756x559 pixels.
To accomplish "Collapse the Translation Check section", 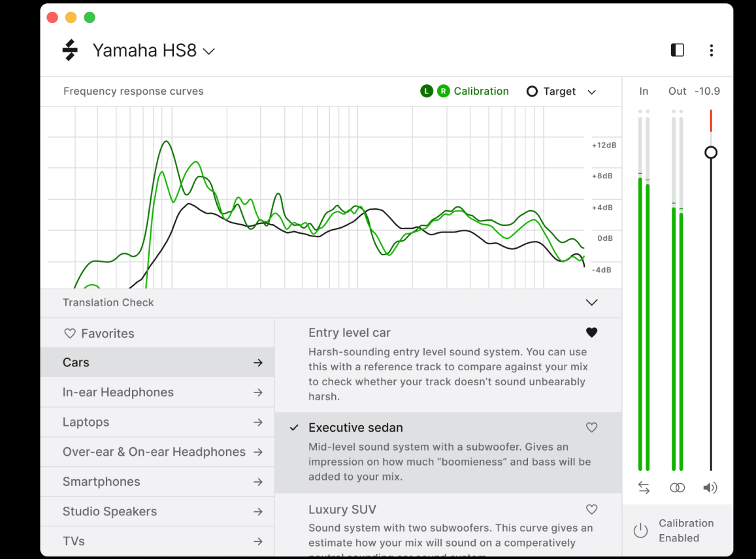I will tap(591, 302).
